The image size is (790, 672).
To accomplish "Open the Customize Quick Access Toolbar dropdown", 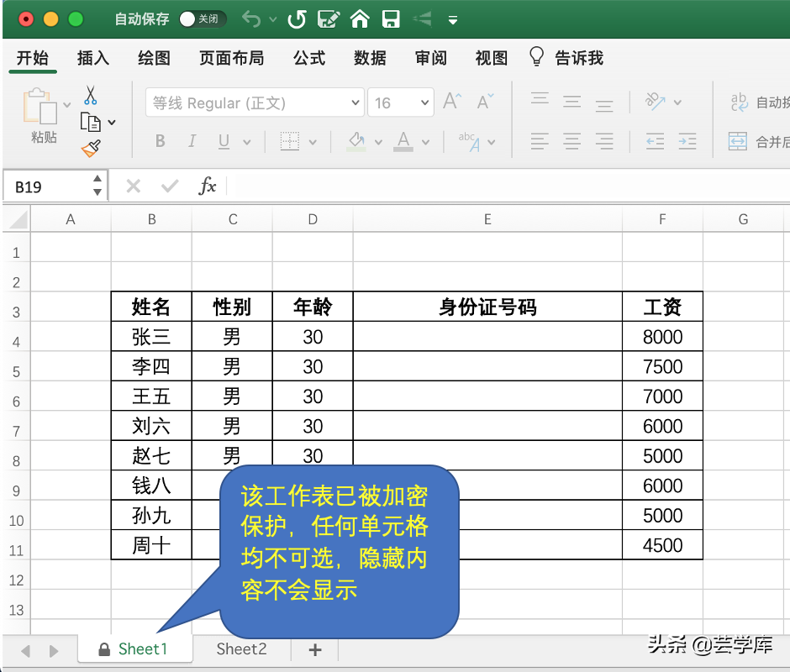I will click(453, 20).
